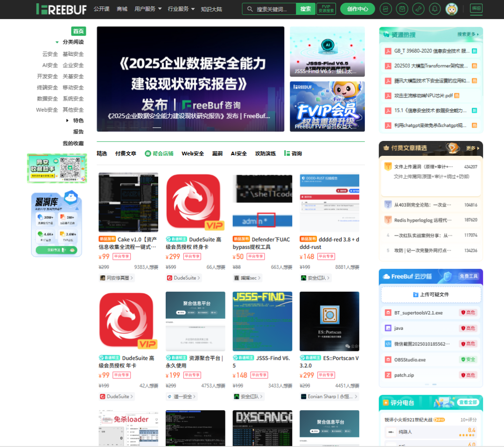The height and width of the screenshot is (447, 504).
Task: Open the GB_T 39680-2020 PDF resource
Action: 431,51
